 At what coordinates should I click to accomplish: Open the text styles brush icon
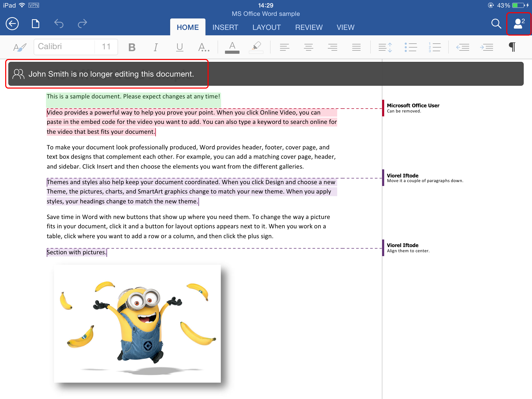click(x=20, y=47)
